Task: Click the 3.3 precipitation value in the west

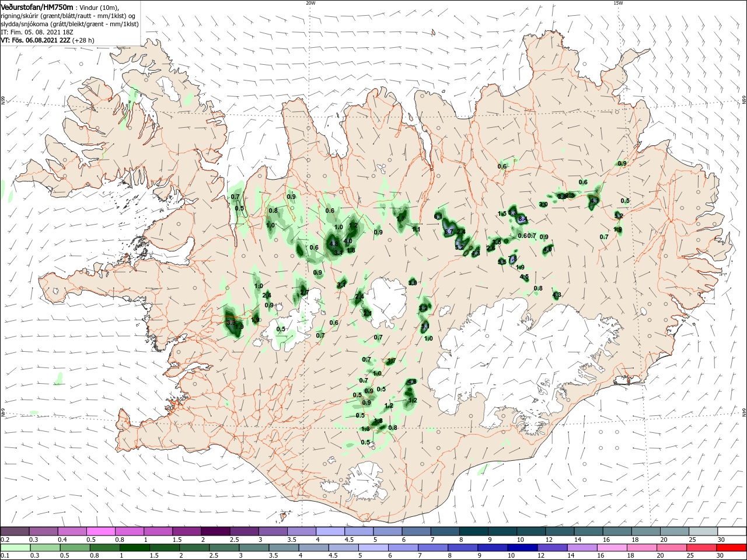Action: [230, 323]
